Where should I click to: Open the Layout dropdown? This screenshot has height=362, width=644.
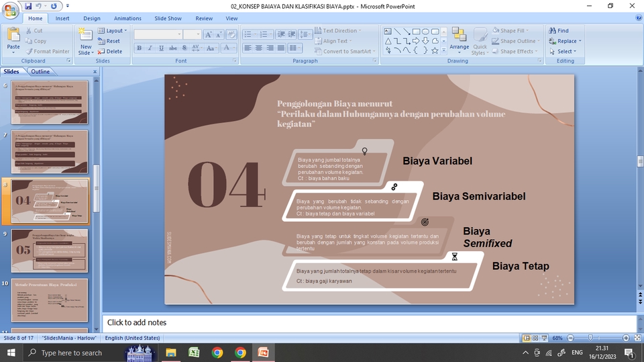coord(113,30)
